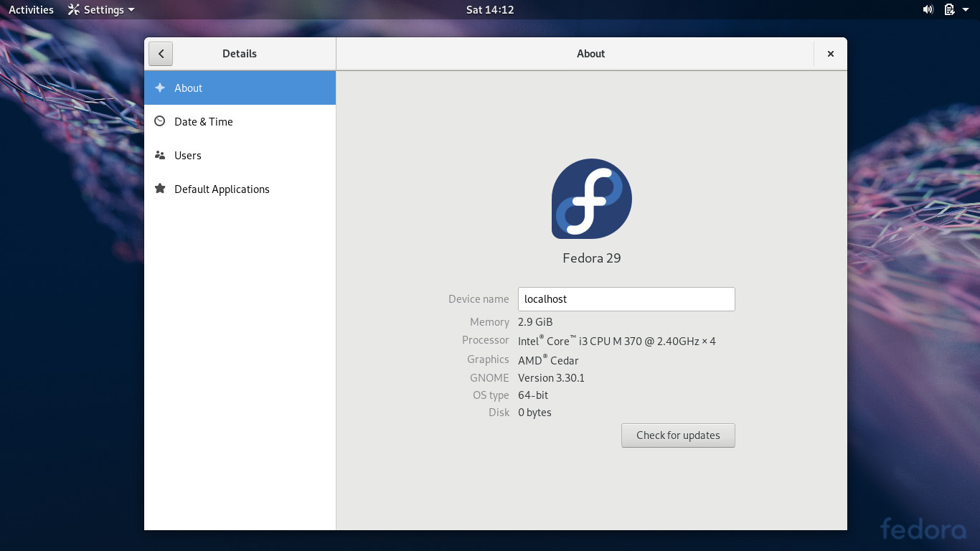Click the Disk value 0 bytes
Viewport: 980px width, 551px height.
[x=534, y=413]
